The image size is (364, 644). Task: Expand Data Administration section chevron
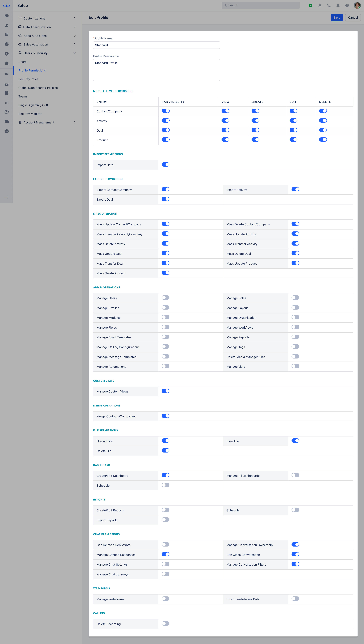[75, 27]
